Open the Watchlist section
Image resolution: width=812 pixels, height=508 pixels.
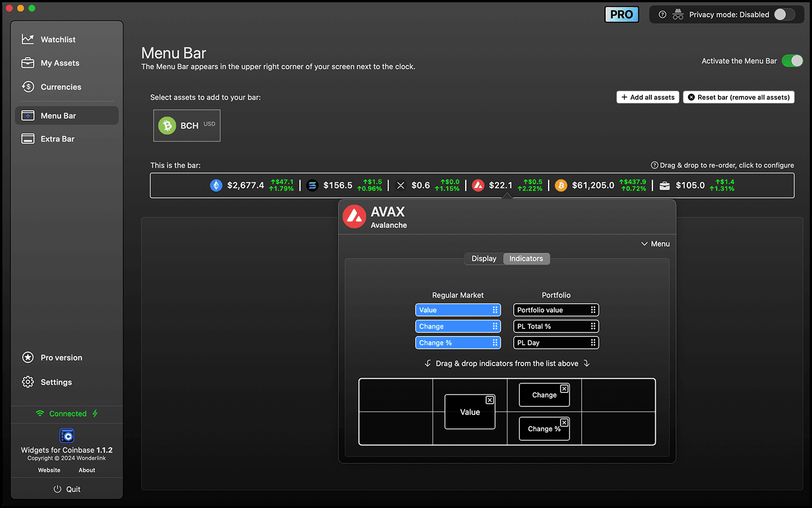pos(58,39)
